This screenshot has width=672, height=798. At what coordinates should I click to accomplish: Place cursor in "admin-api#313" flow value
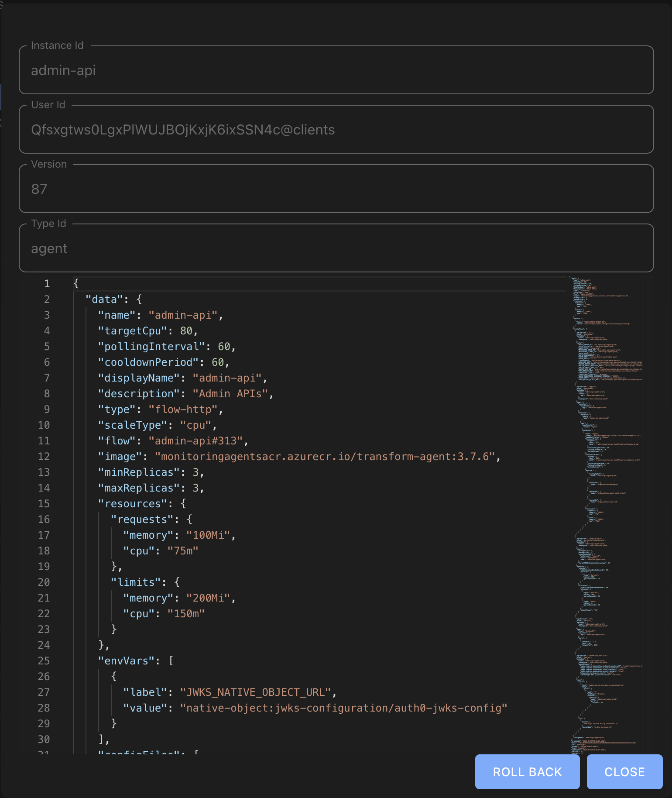point(195,441)
